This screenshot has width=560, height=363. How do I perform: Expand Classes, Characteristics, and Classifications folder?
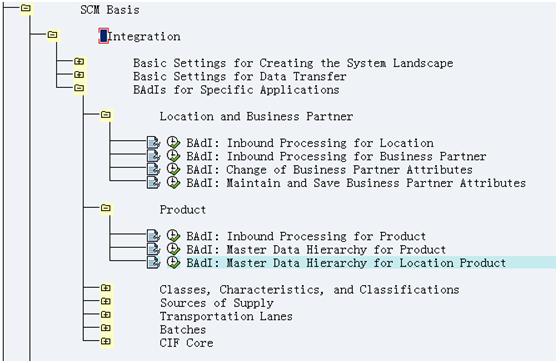point(106,288)
